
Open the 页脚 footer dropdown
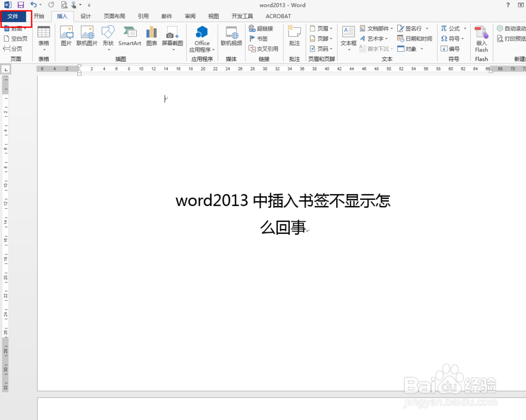[x=321, y=38]
